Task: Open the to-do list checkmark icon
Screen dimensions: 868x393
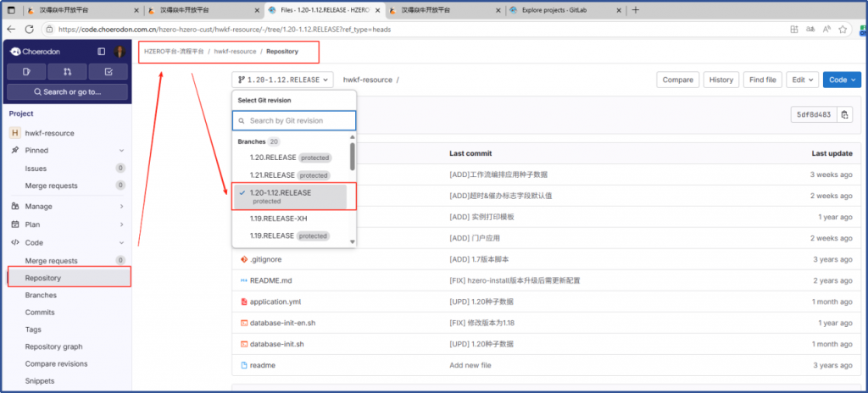Action: coord(108,72)
